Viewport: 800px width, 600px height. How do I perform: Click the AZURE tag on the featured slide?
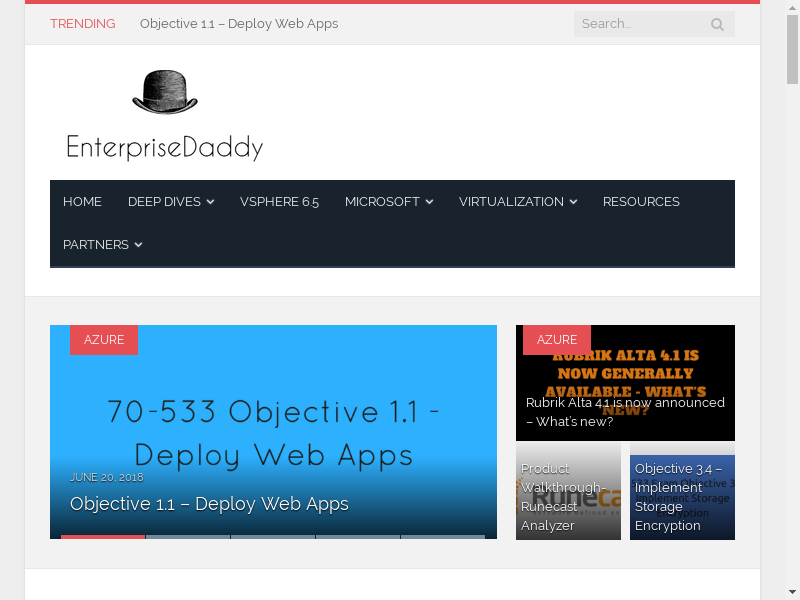[104, 340]
